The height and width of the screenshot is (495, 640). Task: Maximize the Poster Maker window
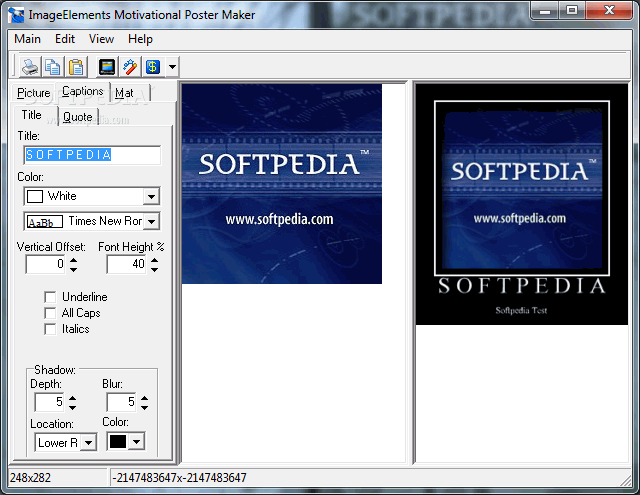click(x=572, y=11)
